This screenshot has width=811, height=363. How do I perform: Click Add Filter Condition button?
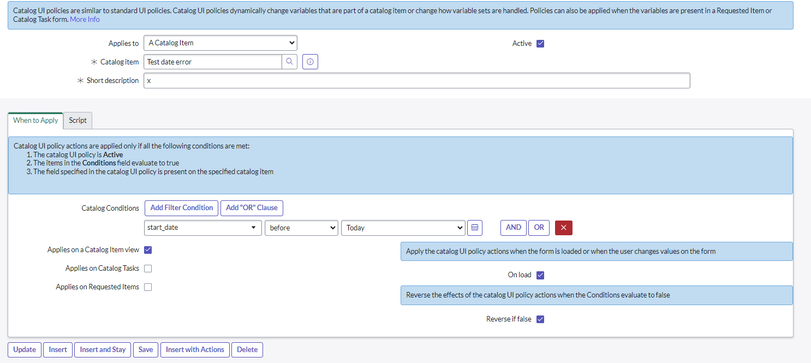click(x=182, y=208)
